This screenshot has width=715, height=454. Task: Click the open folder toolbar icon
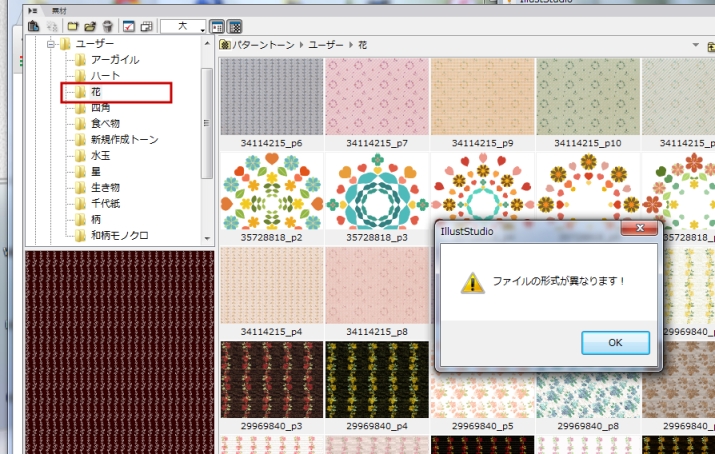[x=90, y=26]
